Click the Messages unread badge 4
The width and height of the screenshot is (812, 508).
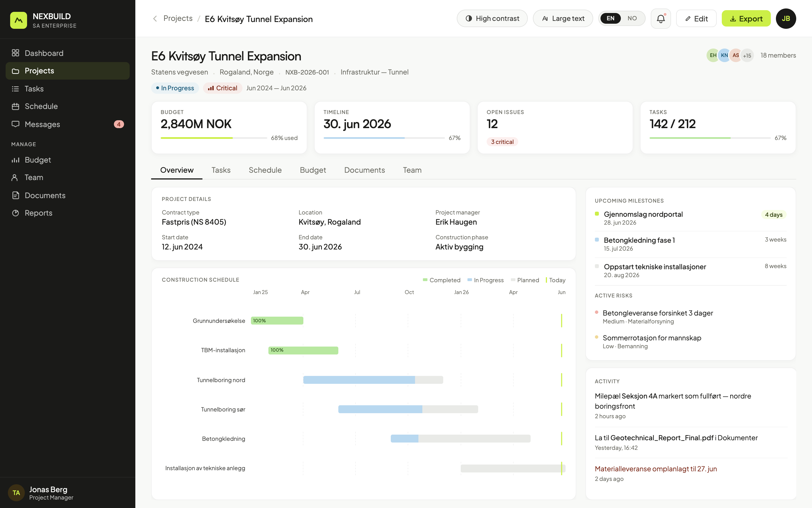[x=119, y=124]
